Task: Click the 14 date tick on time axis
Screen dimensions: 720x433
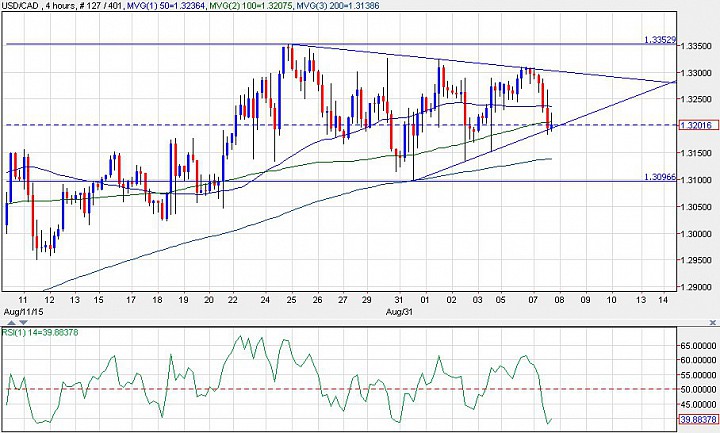Action: 663,300
